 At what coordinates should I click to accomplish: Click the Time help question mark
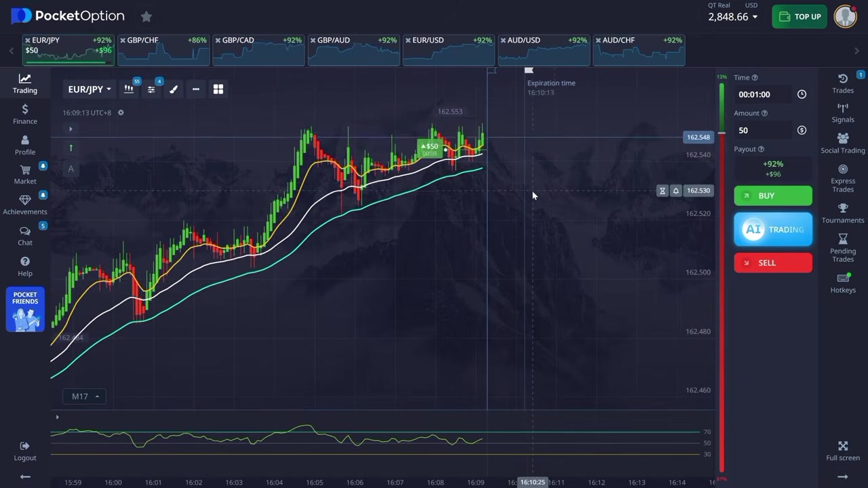coord(755,77)
